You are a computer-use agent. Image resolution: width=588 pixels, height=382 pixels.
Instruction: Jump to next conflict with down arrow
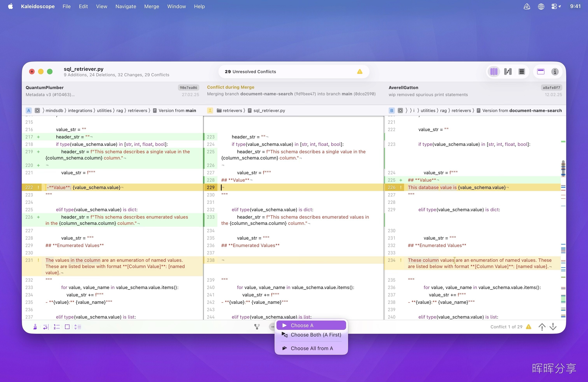(553, 327)
